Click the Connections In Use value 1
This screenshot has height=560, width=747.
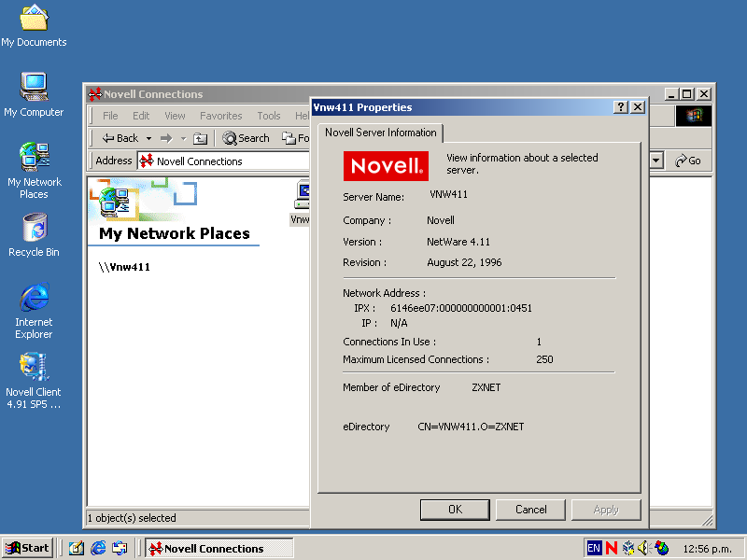pos(539,342)
